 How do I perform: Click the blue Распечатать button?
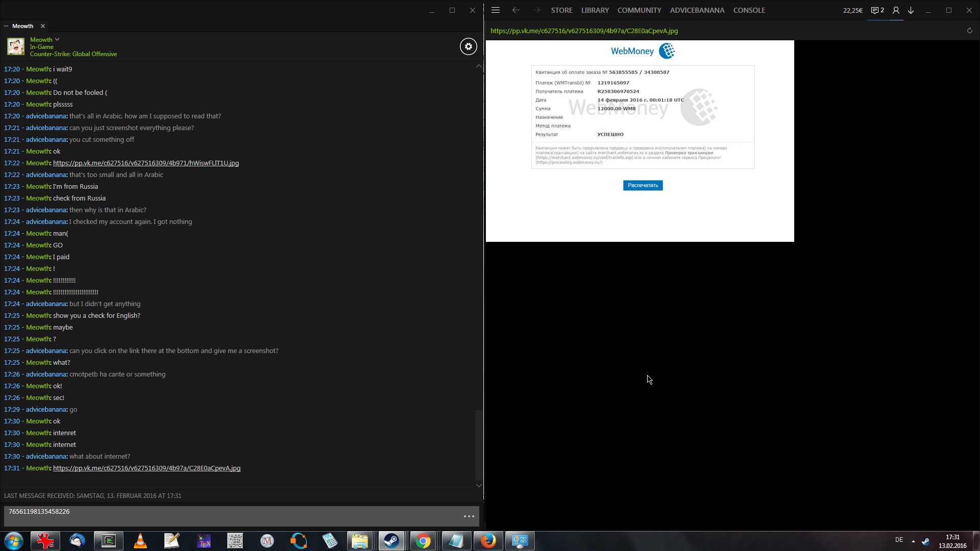tap(643, 185)
